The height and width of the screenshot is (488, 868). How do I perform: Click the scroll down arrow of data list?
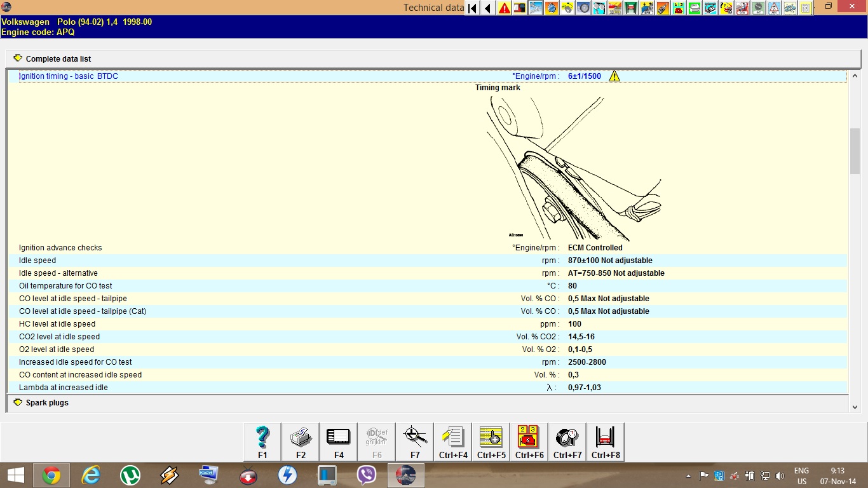855,407
